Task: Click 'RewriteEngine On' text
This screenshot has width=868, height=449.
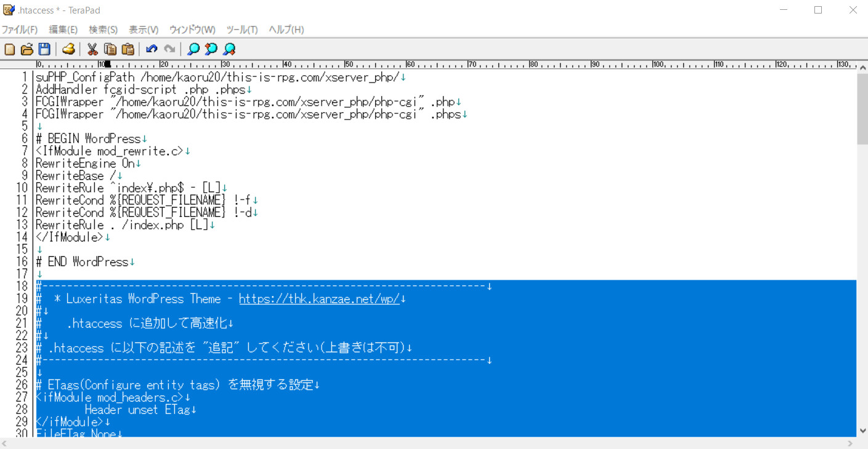Action: coord(85,163)
